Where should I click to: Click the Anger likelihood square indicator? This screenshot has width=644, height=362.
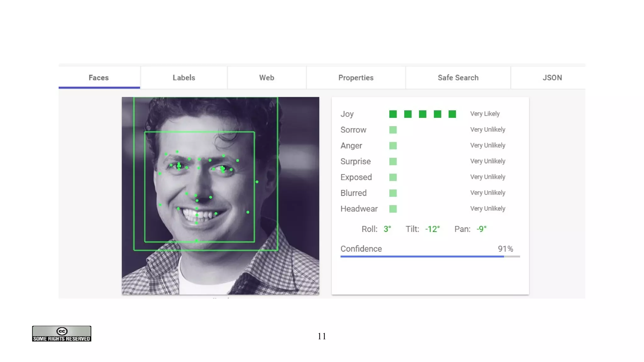[393, 145]
